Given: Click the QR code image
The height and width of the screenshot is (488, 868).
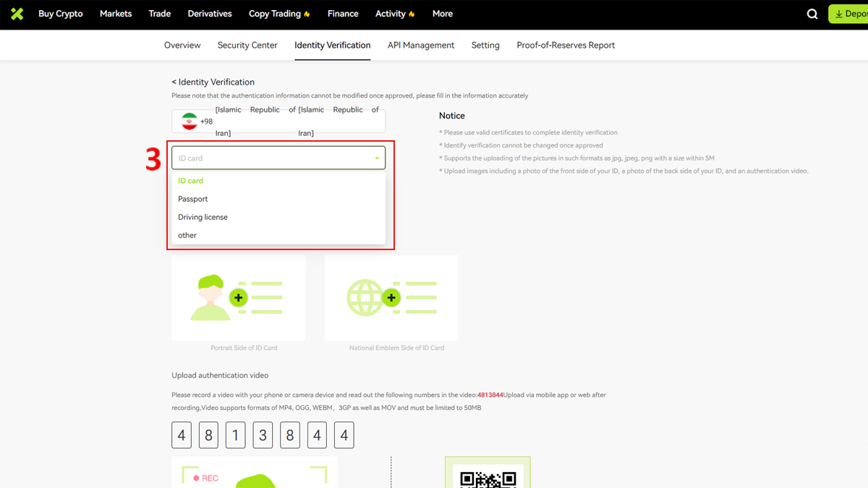Looking at the screenshot, I should tap(488, 477).
